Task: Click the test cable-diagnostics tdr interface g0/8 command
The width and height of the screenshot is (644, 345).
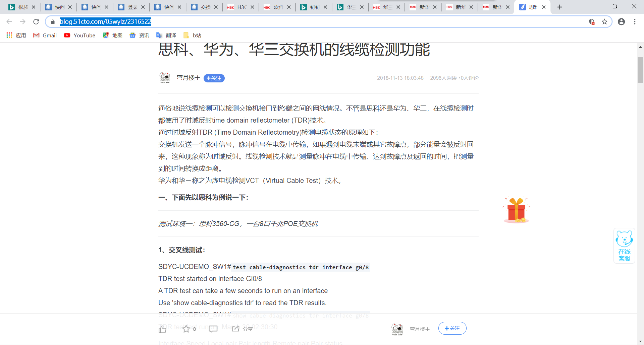Action: pos(301,267)
